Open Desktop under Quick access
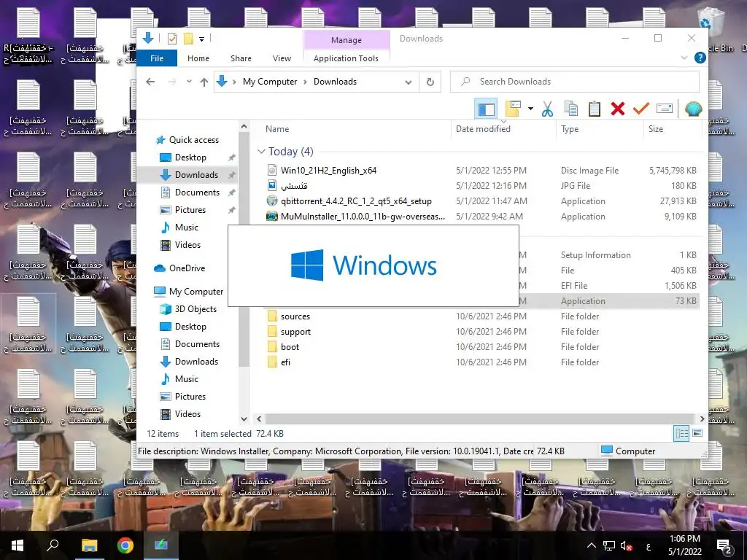The width and height of the screenshot is (747, 560). click(190, 157)
